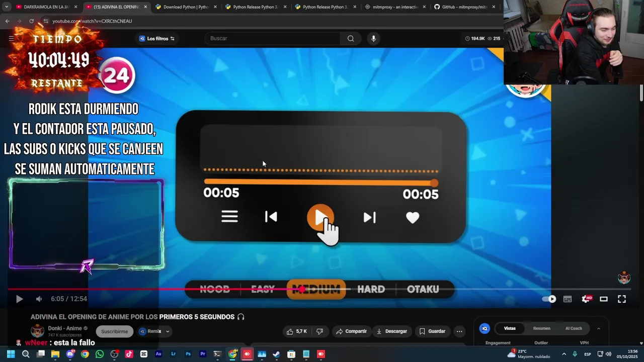Toggle the autoplay switch

[549, 299]
